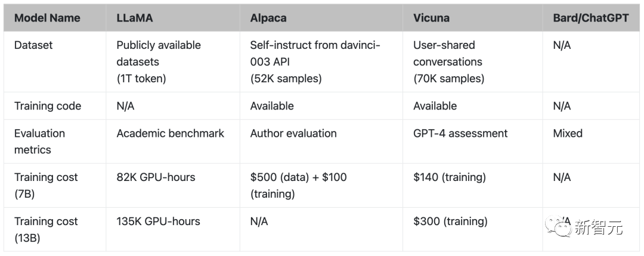Select the Training cost (7B) row label
The height and width of the screenshot is (256, 644).
pyautogui.click(x=46, y=185)
